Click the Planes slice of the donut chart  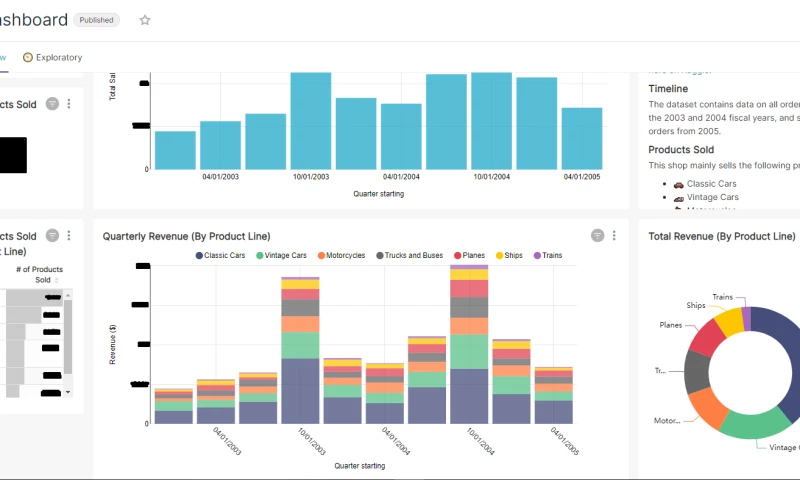click(706, 339)
